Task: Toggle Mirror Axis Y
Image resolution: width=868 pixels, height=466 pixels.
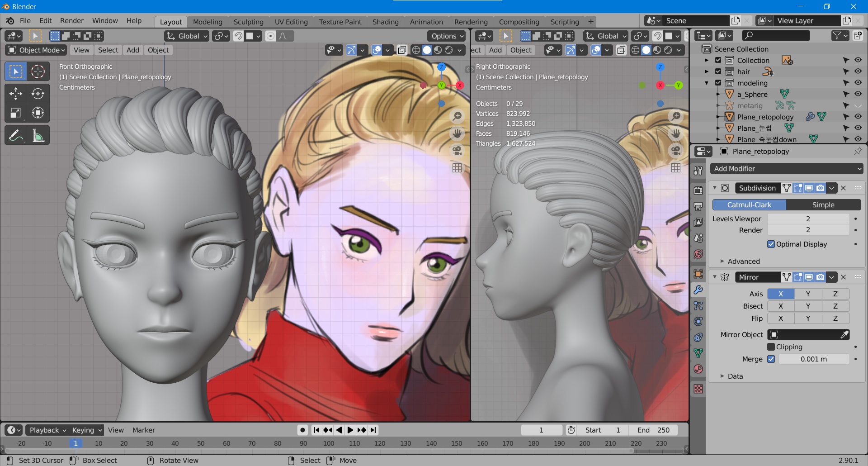Action: 808,294
